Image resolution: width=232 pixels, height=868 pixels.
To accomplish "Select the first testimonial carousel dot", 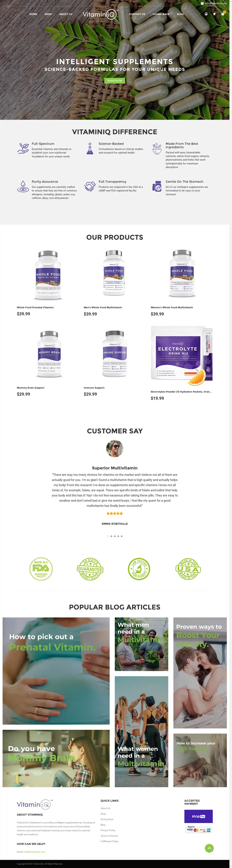I will pos(108,536).
